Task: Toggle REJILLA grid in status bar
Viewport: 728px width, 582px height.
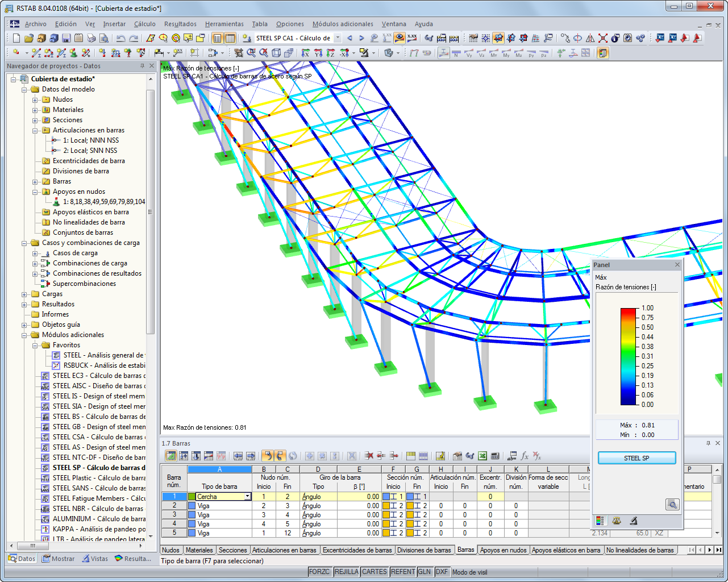Action: (x=346, y=572)
